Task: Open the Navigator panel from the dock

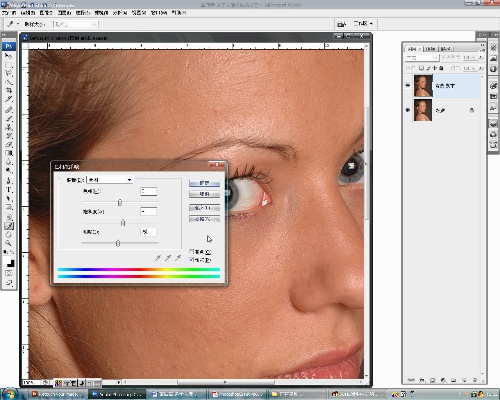Action: point(493,48)
